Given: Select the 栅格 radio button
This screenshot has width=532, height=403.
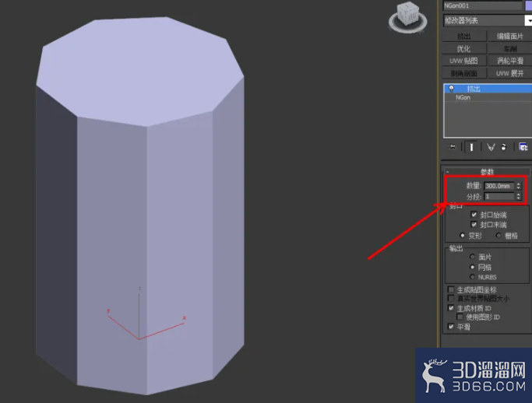Looking at the screenshot, I should tap(499, 235).
